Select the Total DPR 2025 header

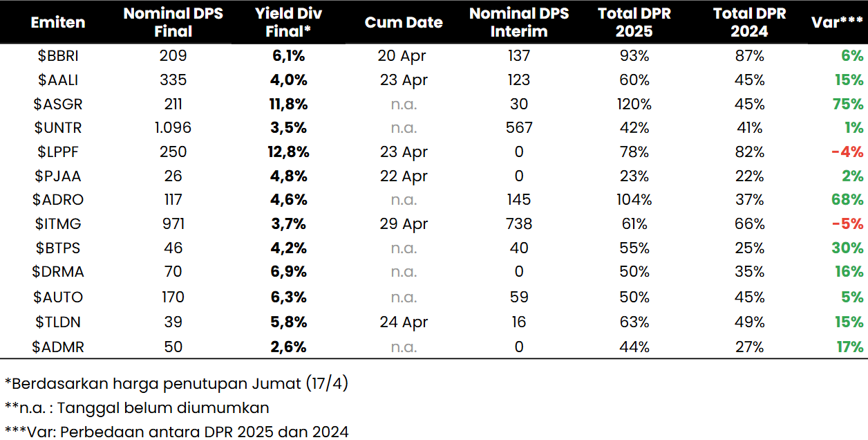click(634, 22)
